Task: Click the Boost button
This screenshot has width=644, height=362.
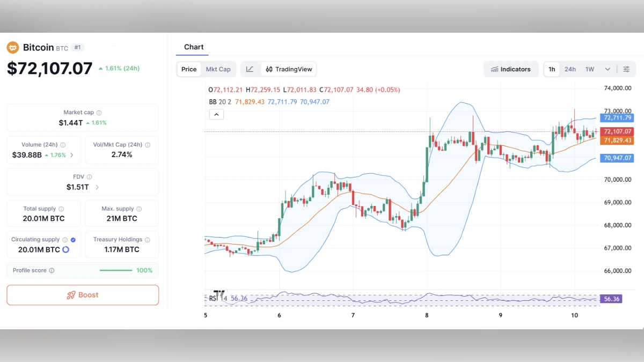Action: [82, 295]
